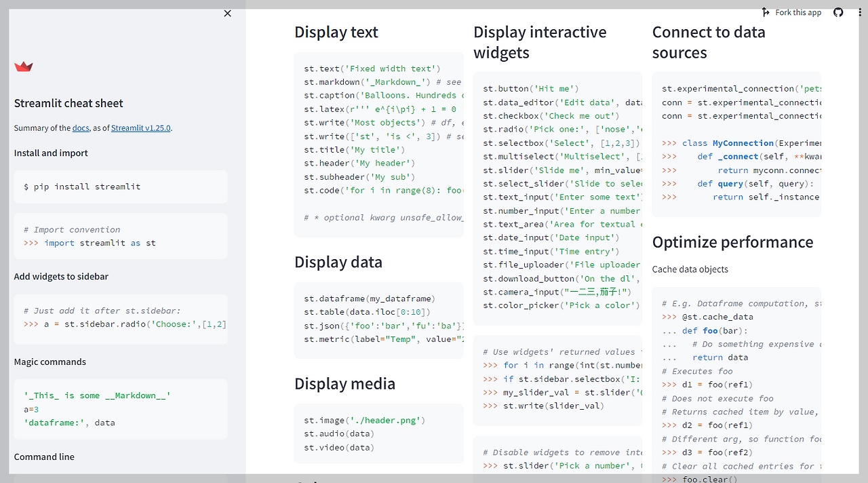Click the 'Command line' heading at sidebar bottom
This screenshot has height=483, width=868.
pyautogui.click(x=44, y=457)
